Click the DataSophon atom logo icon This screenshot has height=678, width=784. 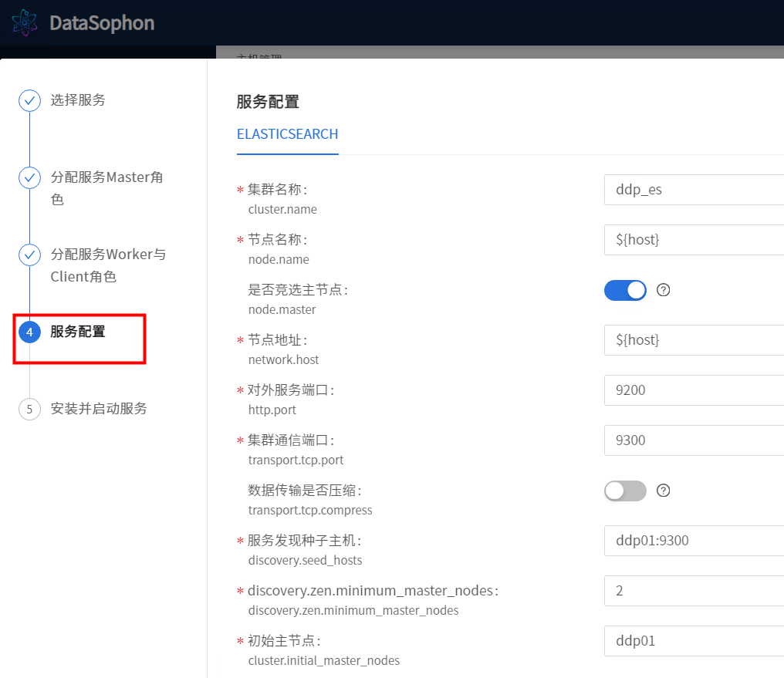[x=25, y=23]
